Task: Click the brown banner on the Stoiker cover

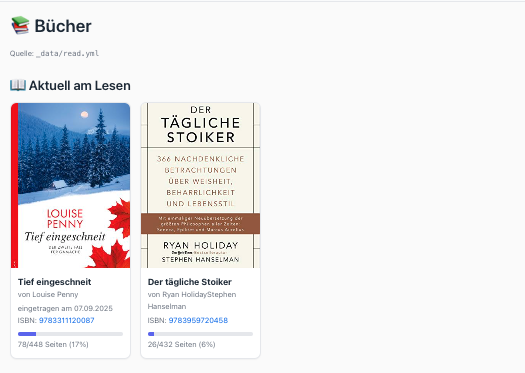Action: (200, 223)
